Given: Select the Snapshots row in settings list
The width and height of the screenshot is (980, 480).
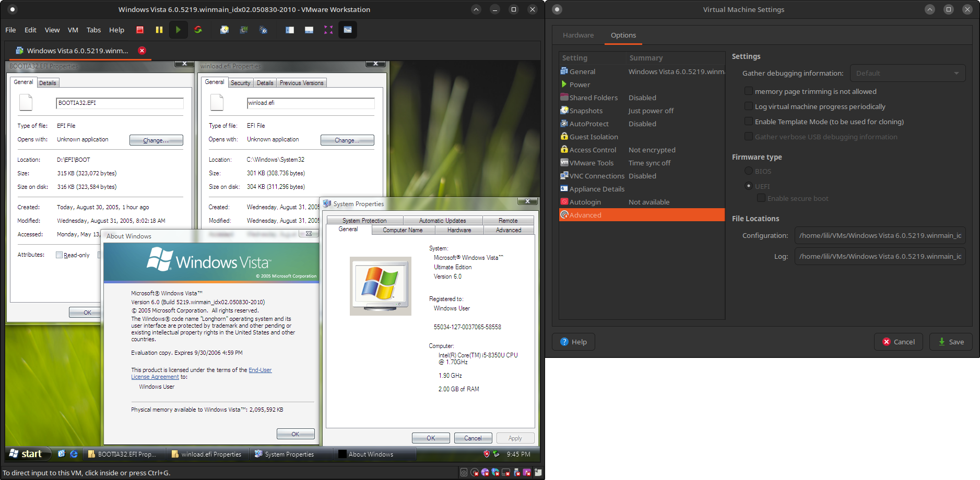Looking at the screenshot, I should click(586, 111).
